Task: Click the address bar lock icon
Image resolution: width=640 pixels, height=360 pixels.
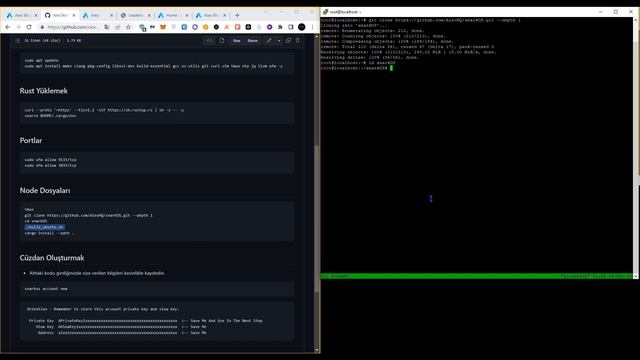Action: [x=42, y=27]
